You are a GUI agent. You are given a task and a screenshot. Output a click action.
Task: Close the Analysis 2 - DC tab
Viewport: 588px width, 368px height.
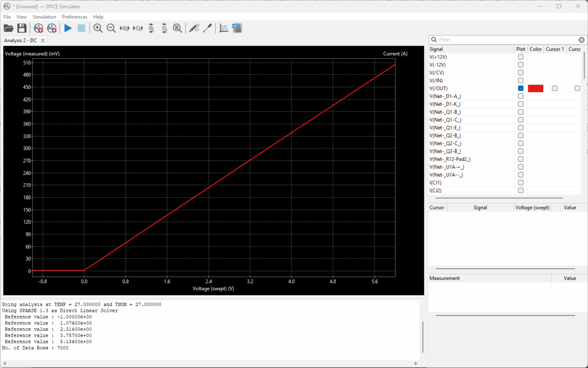[x=43, y=41]
